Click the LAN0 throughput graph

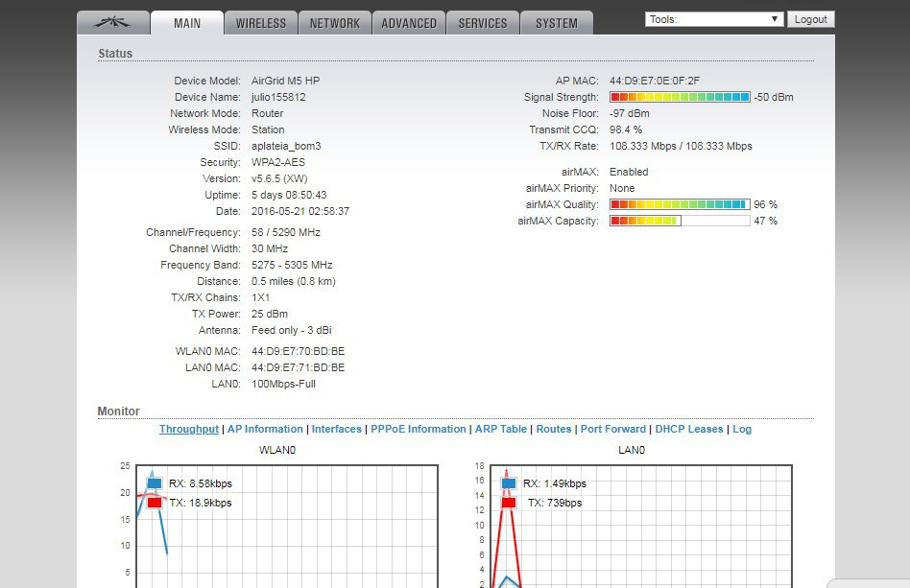point(640,526)
